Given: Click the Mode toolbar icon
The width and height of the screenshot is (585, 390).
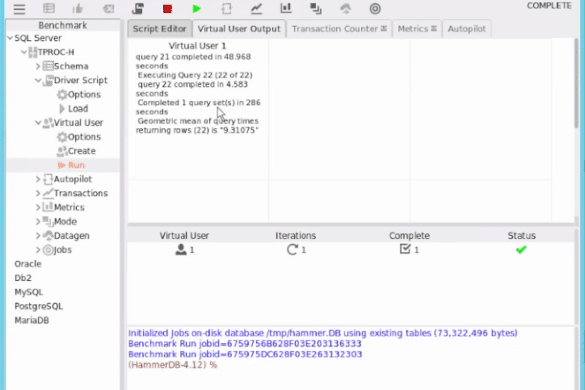Looking at the screenshot, I should pos(316,8).
